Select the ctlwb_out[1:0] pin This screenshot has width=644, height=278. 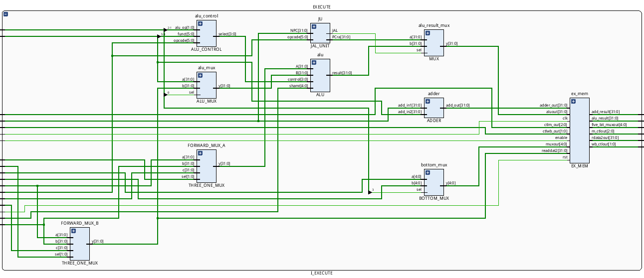coord(555,131)
